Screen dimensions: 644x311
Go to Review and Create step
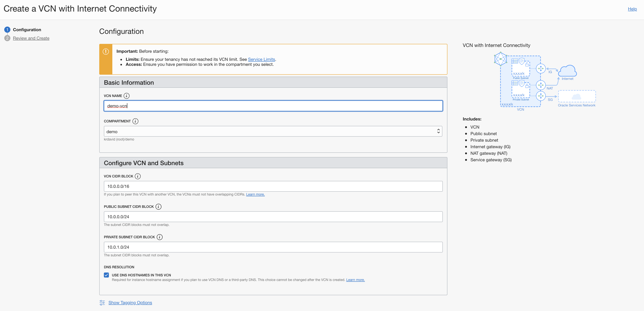tap(31, 38)
